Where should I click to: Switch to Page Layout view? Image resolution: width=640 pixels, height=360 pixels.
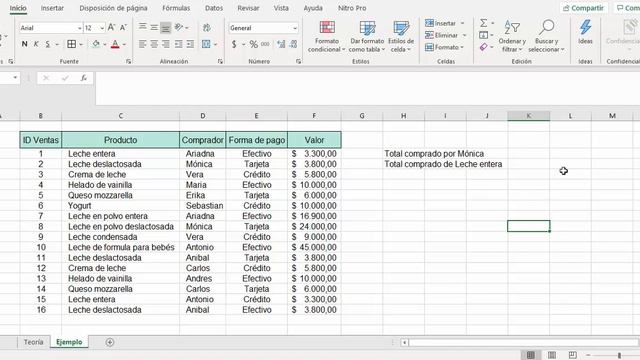[552, 355]
